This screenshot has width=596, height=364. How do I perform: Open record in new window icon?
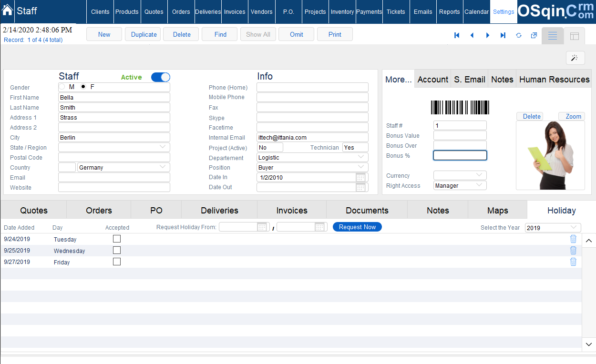[534, 35]
